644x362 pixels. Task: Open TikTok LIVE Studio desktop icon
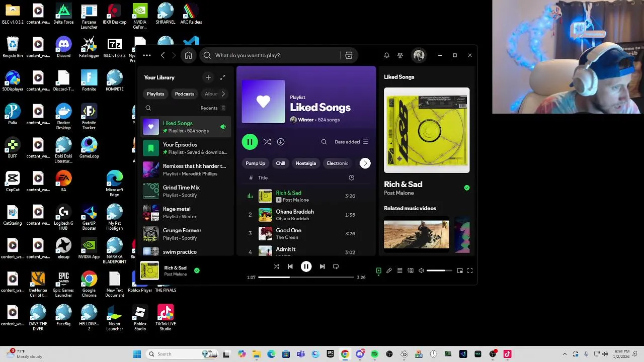tap(166, 317)
